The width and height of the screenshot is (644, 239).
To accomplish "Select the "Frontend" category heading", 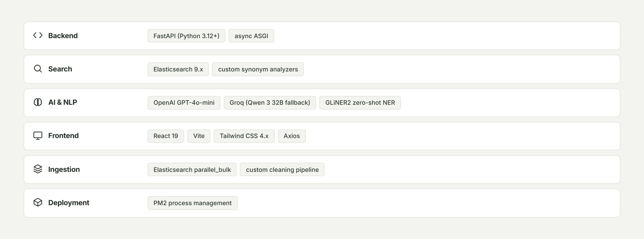I will 63,136.
